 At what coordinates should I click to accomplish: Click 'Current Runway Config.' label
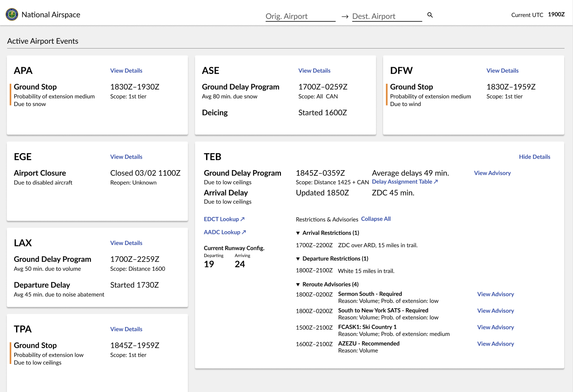click(234, 248)
